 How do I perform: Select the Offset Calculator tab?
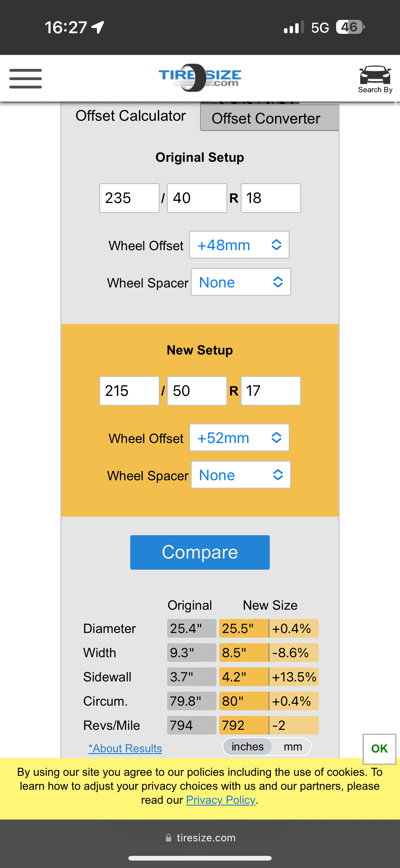(131, 116)
